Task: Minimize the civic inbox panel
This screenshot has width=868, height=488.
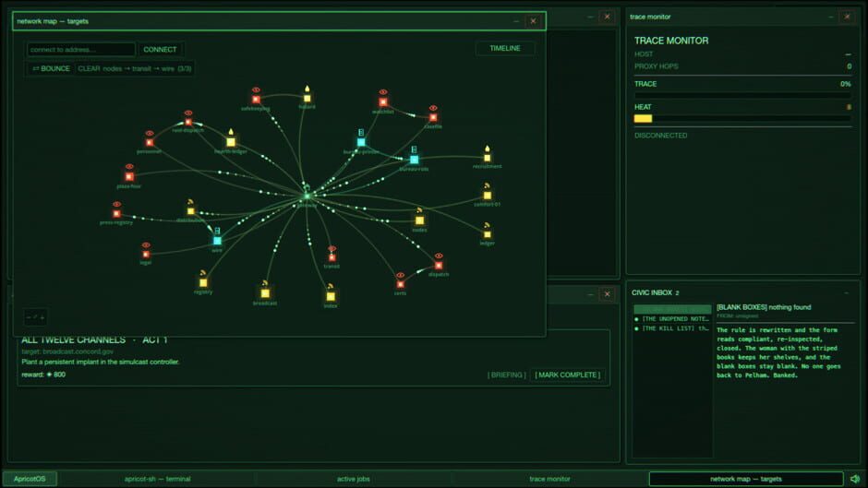Action: coord(847,292)
